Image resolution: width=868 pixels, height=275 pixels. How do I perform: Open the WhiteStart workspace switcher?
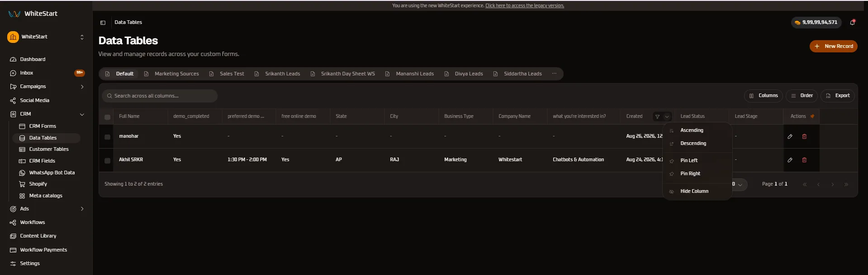(x=46, y=37)
